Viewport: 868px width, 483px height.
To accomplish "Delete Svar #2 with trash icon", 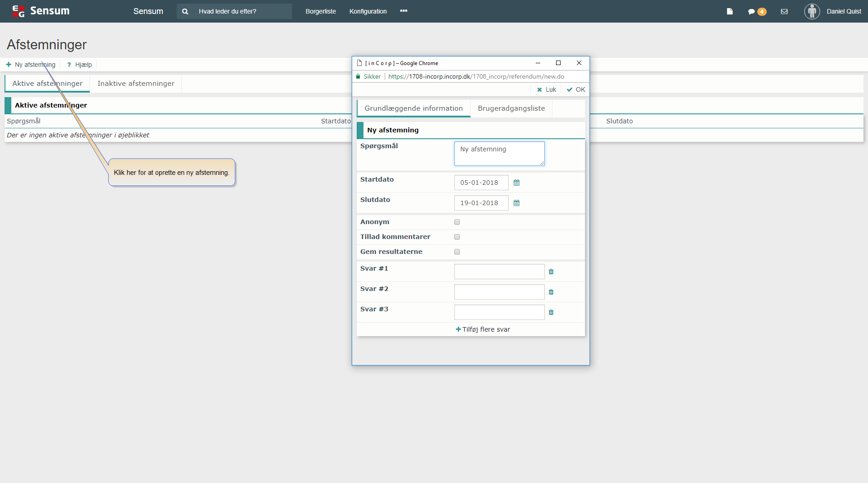I will [x=551, y=292].
